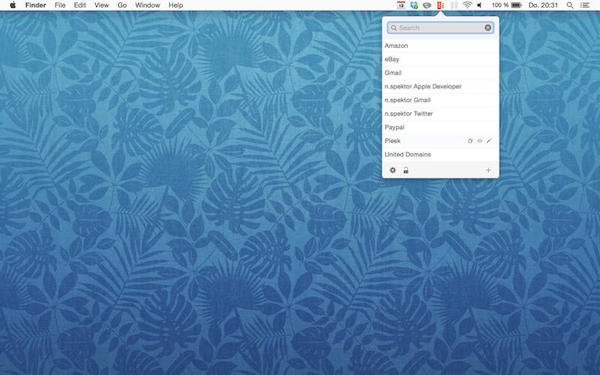Select n.spektor Gmail entry
Image resolution: width=600 pixels, height=375 pixels.
pos(440,100)
